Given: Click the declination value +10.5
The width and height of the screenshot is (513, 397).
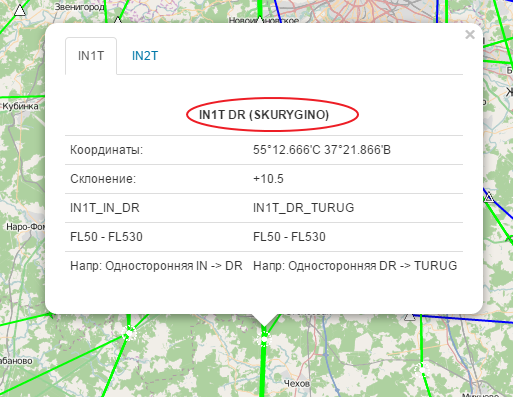Looking at the screenshot, I should (268, 179).
